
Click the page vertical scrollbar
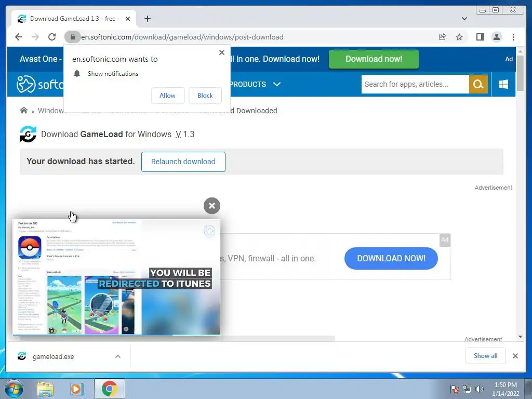(520, 73)
